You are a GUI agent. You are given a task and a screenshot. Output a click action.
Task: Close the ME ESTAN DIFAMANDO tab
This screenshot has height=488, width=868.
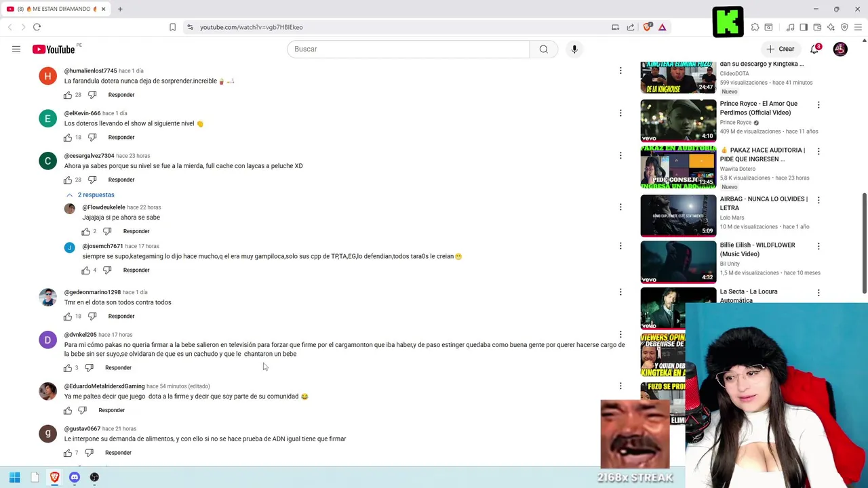(x=104, y=9)
